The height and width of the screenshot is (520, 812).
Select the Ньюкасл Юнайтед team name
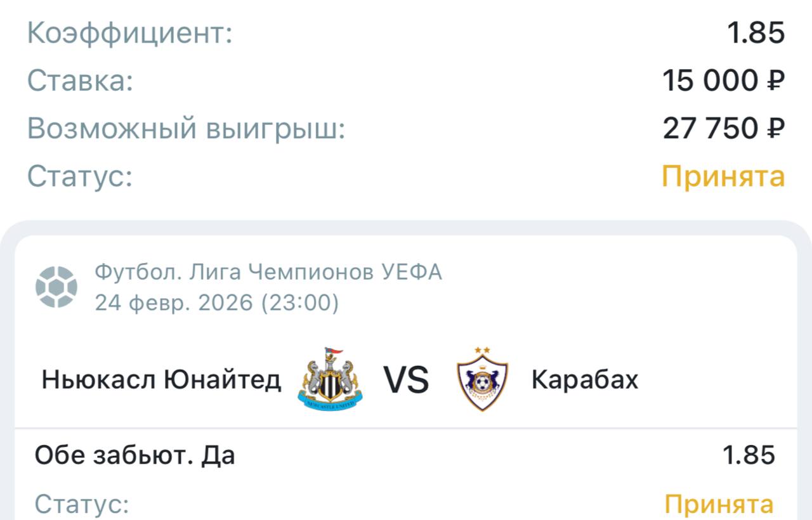161,380
